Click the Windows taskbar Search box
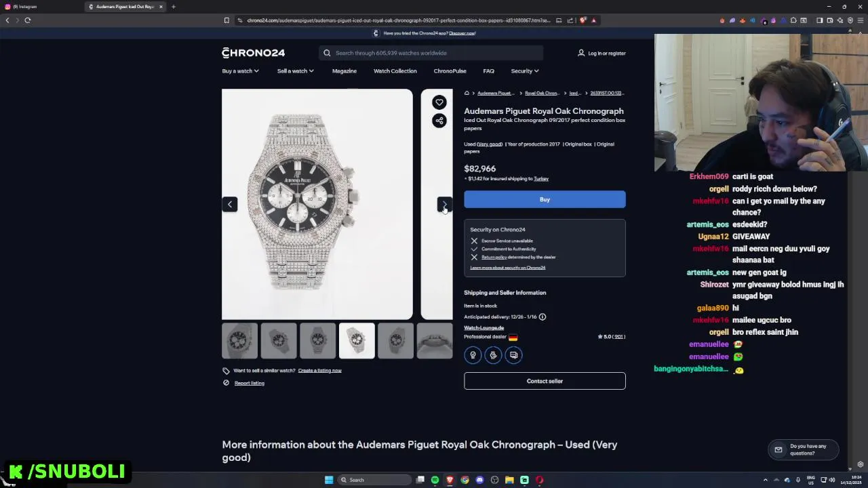Viewport: 868px width, 488px height. [374, 480]
